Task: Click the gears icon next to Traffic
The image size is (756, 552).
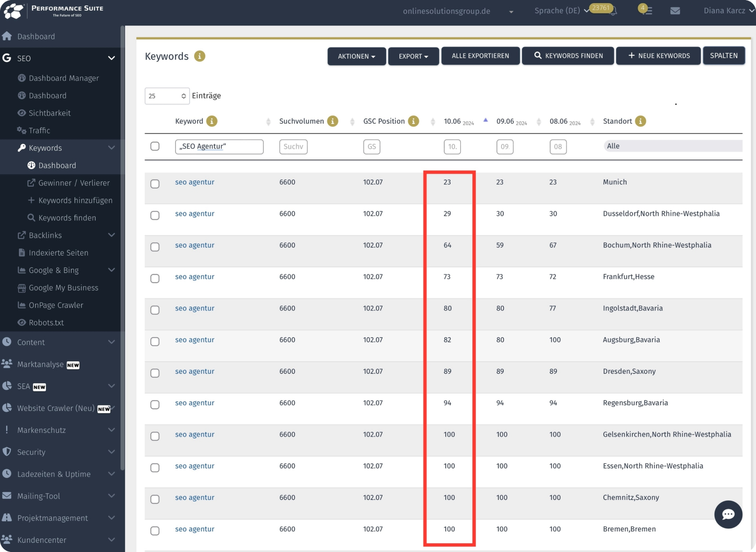Action: tap(21, 130)
